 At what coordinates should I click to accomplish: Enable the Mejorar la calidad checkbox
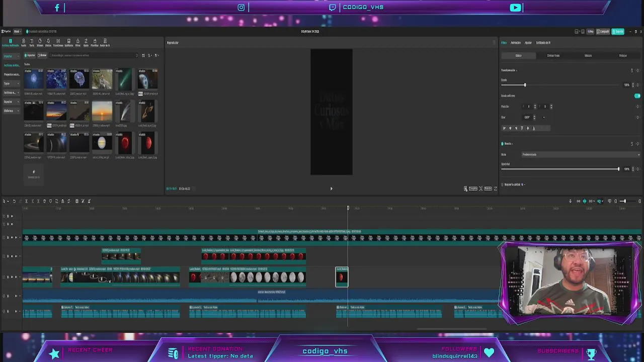tap(502, 185)
